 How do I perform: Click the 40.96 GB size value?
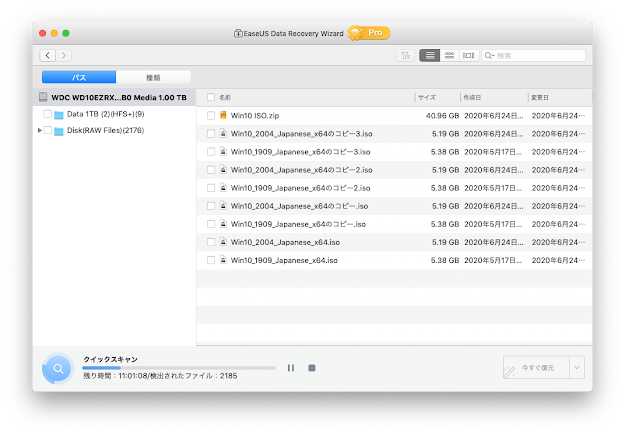(x=442, y=116)
